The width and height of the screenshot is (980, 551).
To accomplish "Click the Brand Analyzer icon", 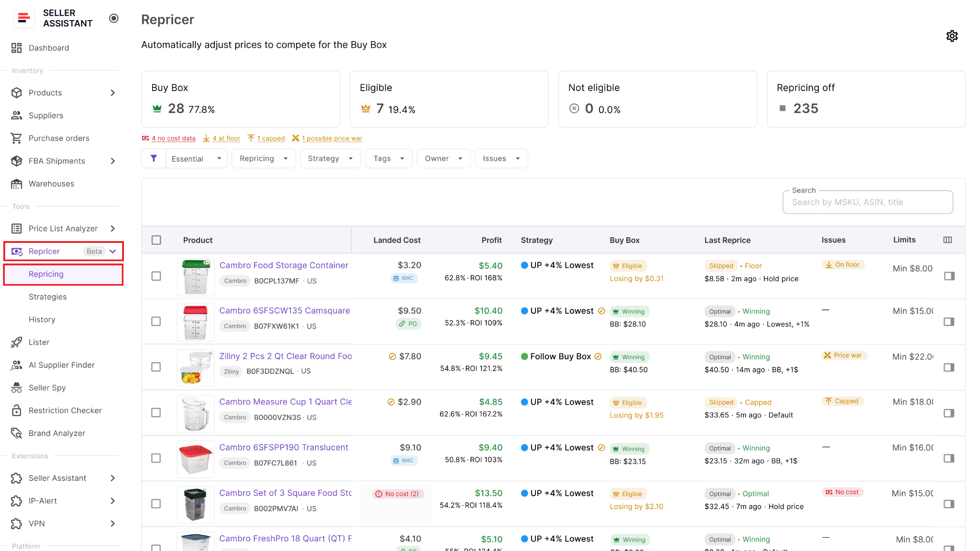I will (17, 433).
